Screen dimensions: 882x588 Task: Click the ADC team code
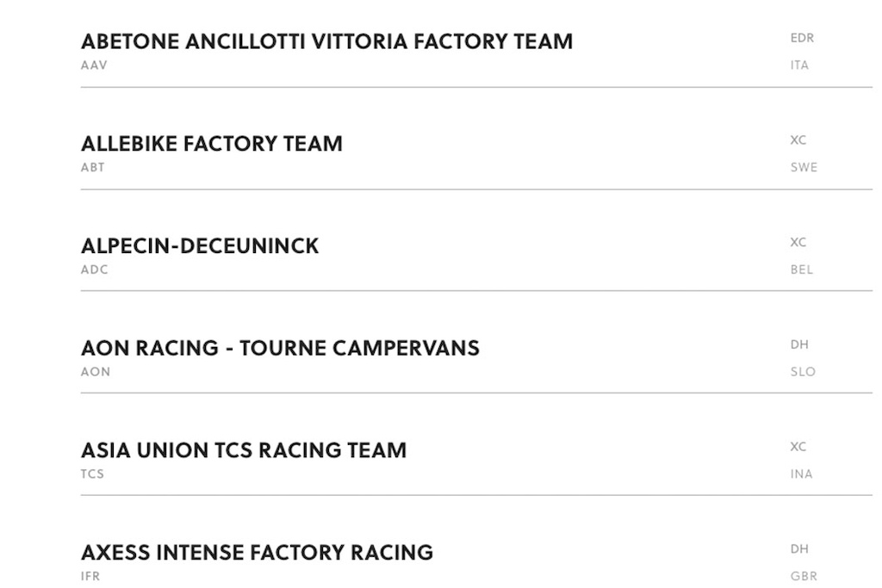coord(95,269)
